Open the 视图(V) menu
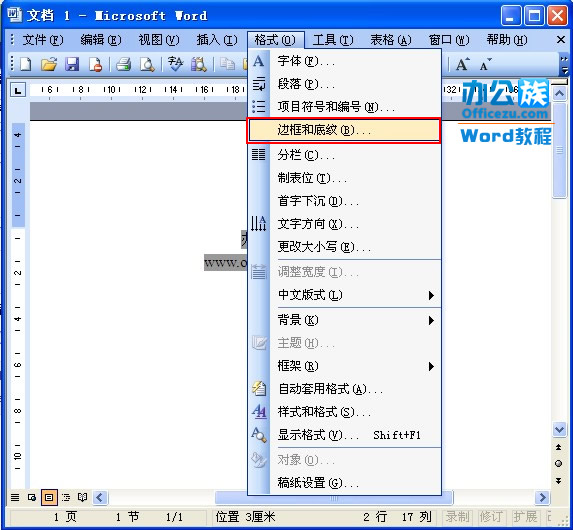 point(159,39)
